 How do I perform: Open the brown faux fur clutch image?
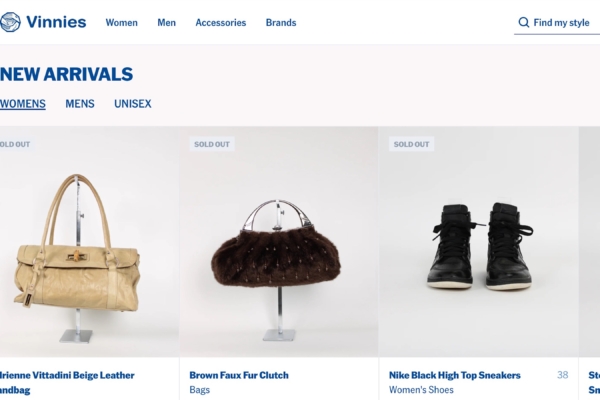279,242
